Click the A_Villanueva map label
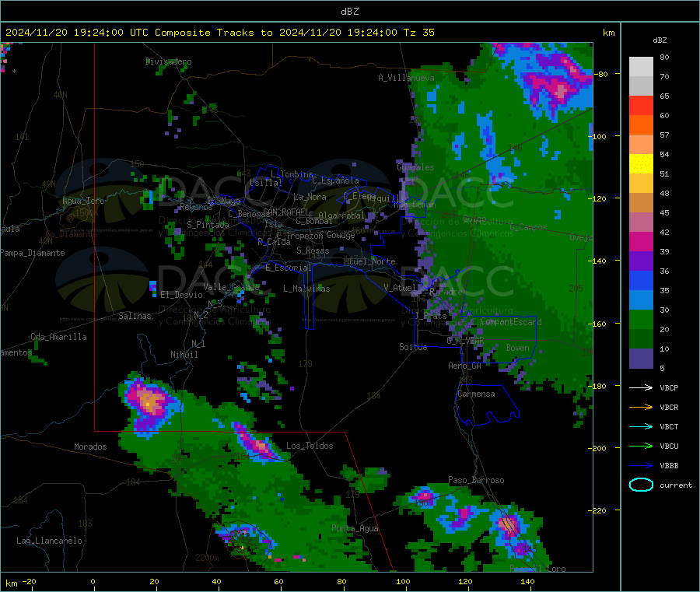700x592 pixels. click(x=406, y=78)
